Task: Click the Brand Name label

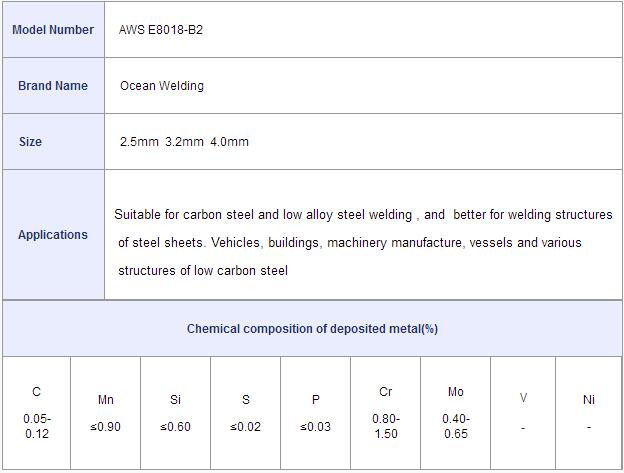Action: pos(53,86)
